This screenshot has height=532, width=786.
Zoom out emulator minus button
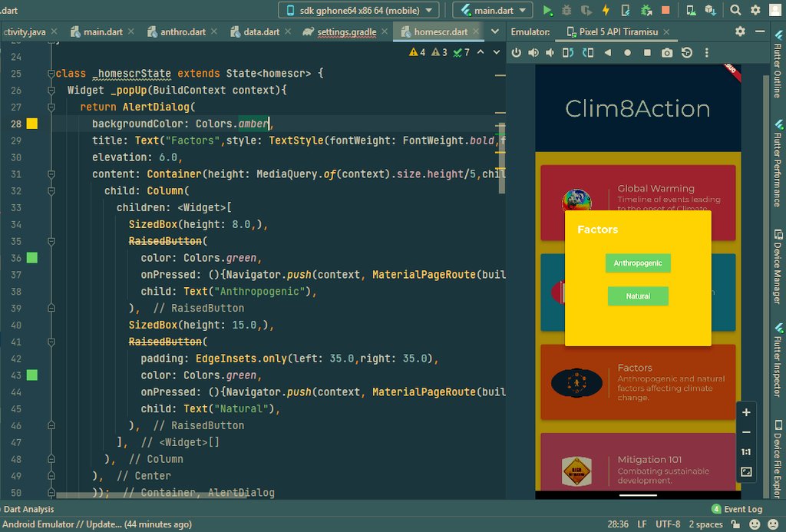[x=746, y=432]
